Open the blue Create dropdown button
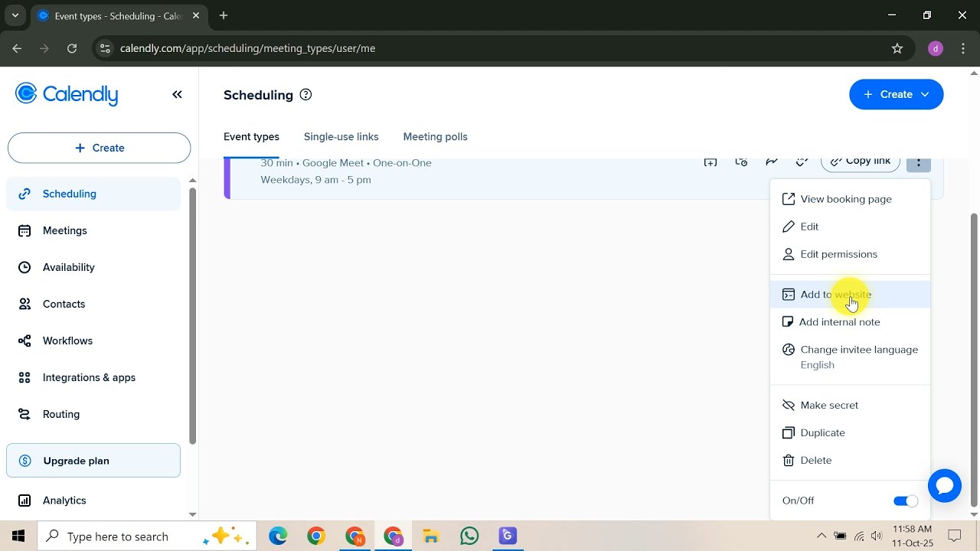 896,94
